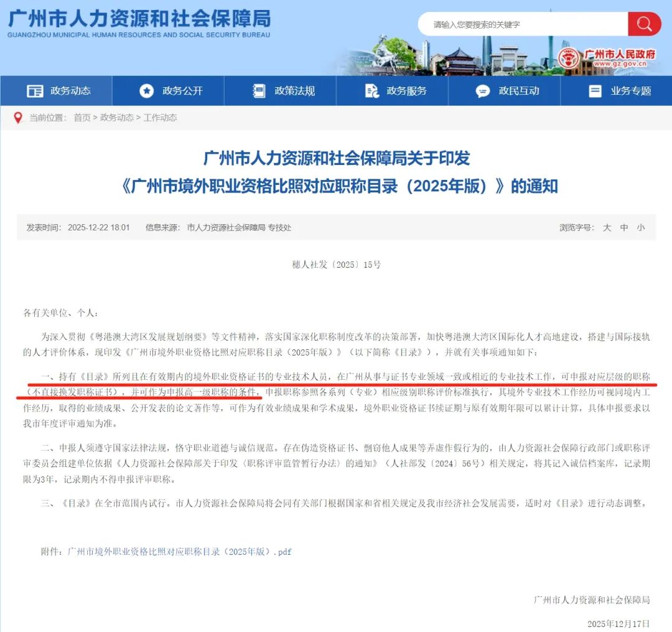Click the star icon beside 政务公开
The width and height of the screenshot is (672, 632).
tap(147, 91)
